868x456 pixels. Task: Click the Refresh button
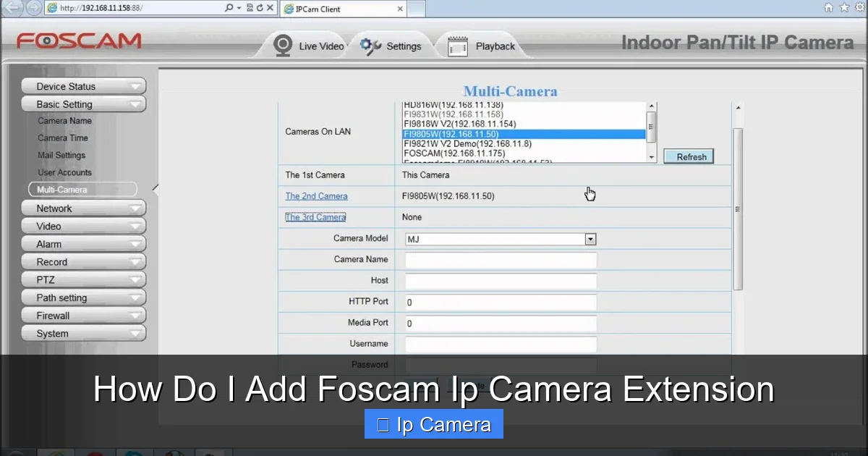point(689,156)
